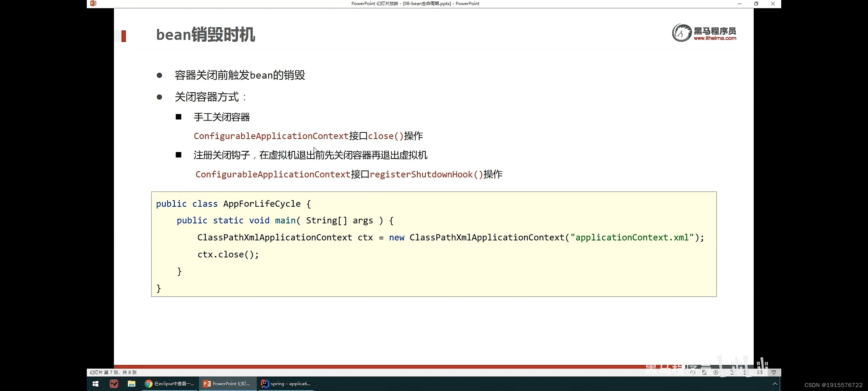Click the red brick-wall taskbar icon
Viewport: 868px width, 391px height.
tap(114, 384)
